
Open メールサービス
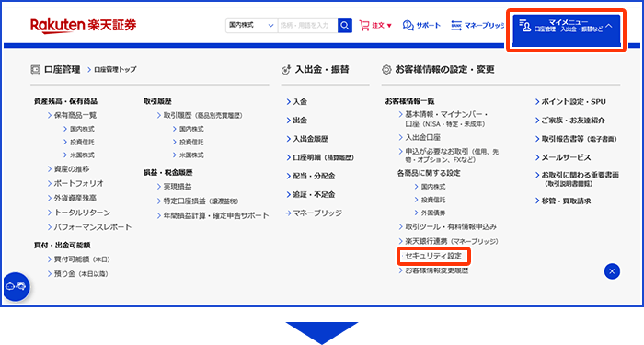click(563, 157)
